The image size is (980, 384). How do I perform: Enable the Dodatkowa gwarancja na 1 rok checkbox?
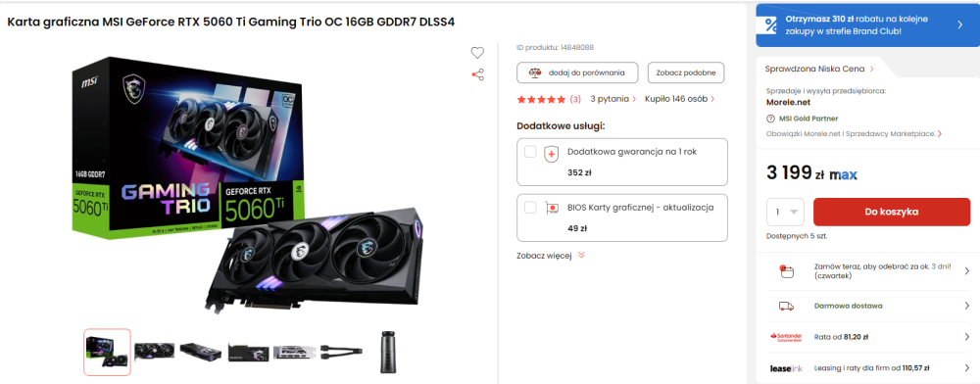pos(530,152)
